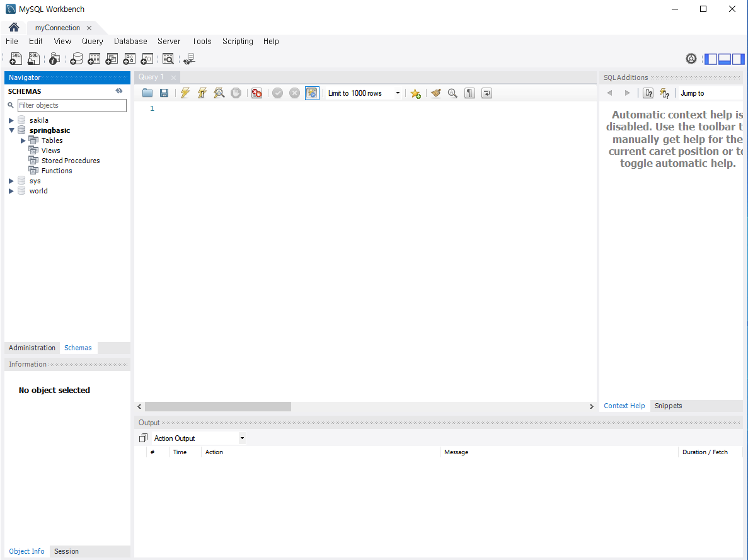Viewport: 748px width, 560px height.
Task: Show the find panel magnifier icon
Action: pyautogui.click(x=452, y=93)
